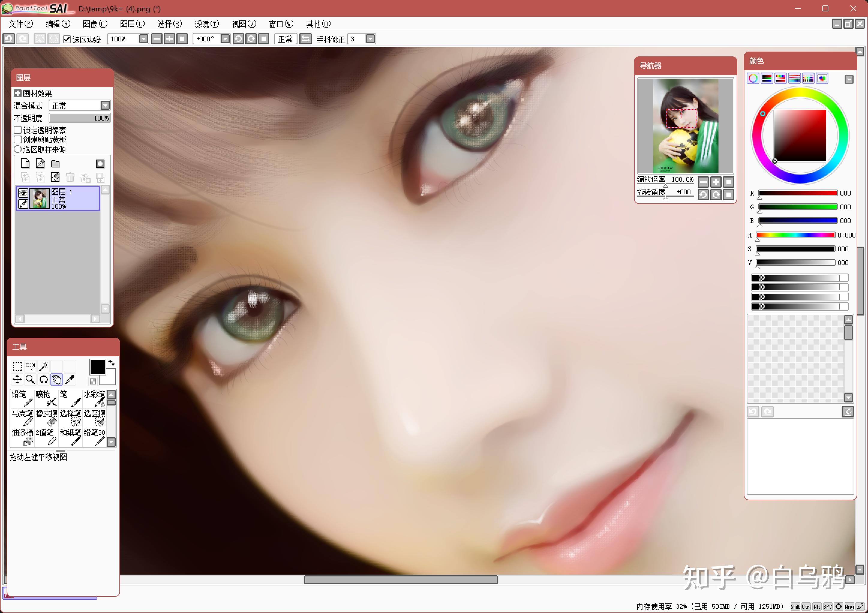Adjust the 不透明度 opacity slider
The width and height of the screenshot is (868, 613).
pyautogui.click(x=79, y=118)
